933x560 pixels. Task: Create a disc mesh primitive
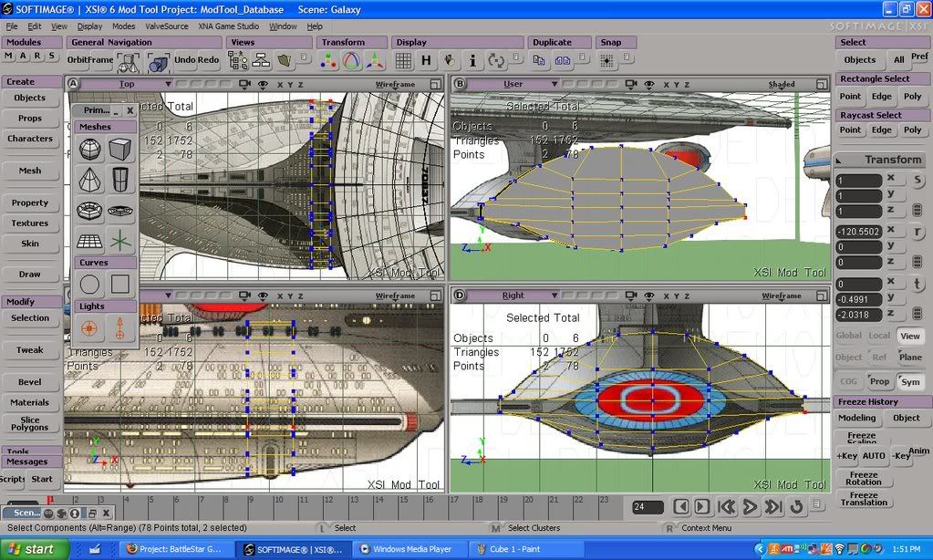click(x=120, y=211)
